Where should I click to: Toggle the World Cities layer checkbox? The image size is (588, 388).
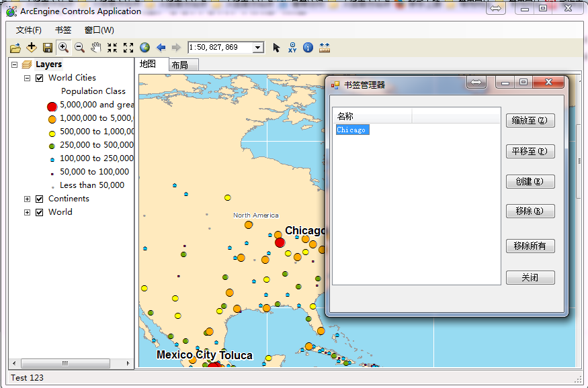tap(40, 79)
